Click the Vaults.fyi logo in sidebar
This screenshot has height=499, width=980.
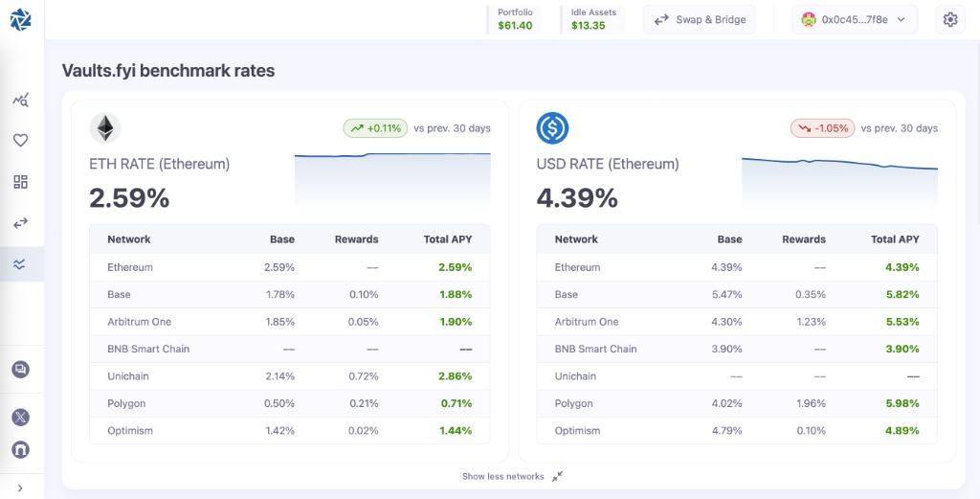(x=20, y=19)
